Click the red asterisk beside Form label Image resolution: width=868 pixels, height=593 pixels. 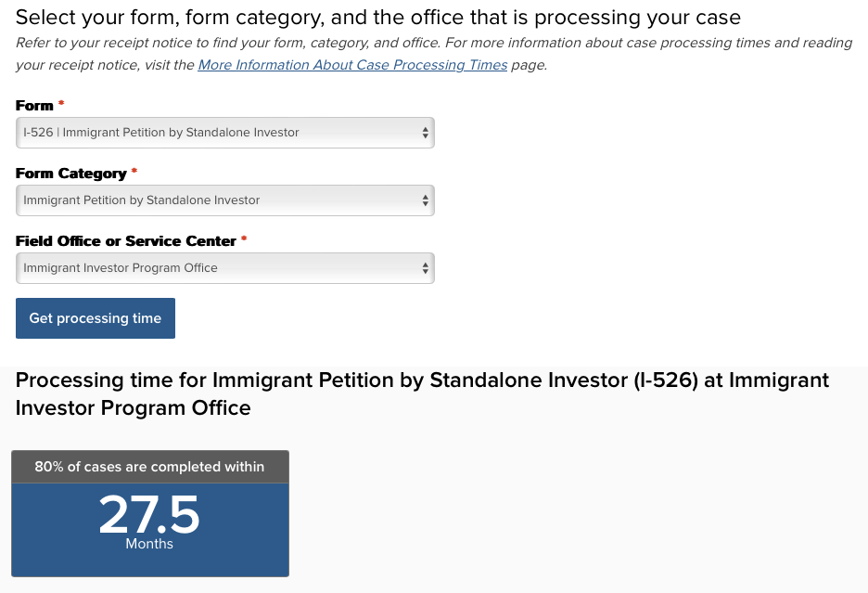point(61,104)
